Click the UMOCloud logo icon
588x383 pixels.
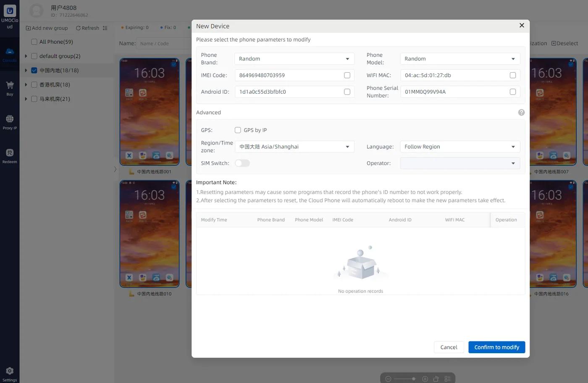click(10, 10)
